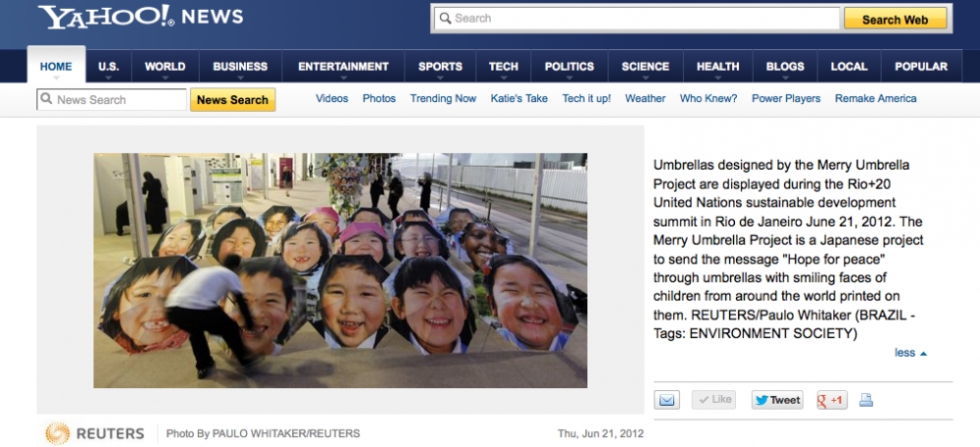Open the TECH section

(503, 67)
